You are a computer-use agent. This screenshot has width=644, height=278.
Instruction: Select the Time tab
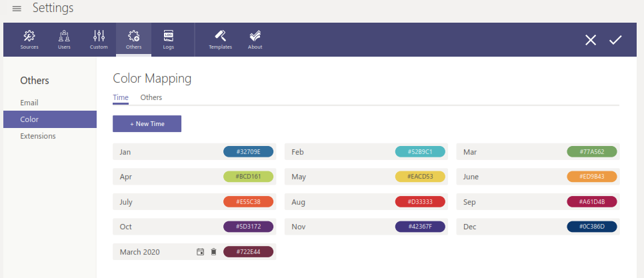click(x=121, y=97)
